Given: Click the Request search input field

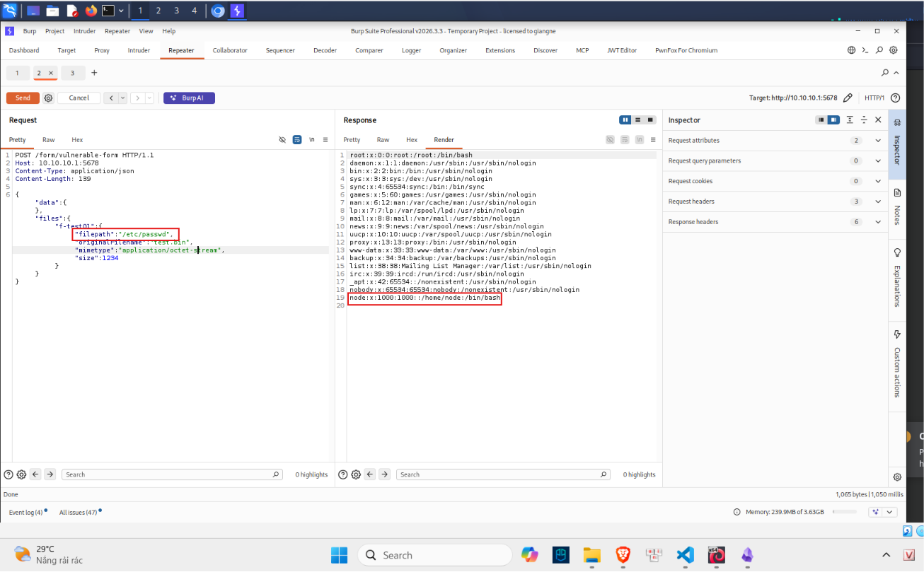Looking at the screenshot, I should tap(172, 474).
